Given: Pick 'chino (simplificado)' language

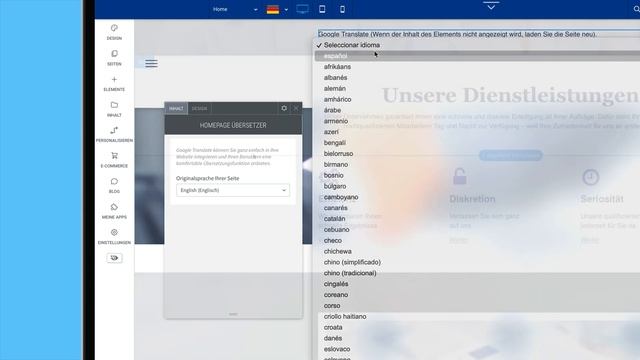Looking at the screenshot, I should pos(352,262).
